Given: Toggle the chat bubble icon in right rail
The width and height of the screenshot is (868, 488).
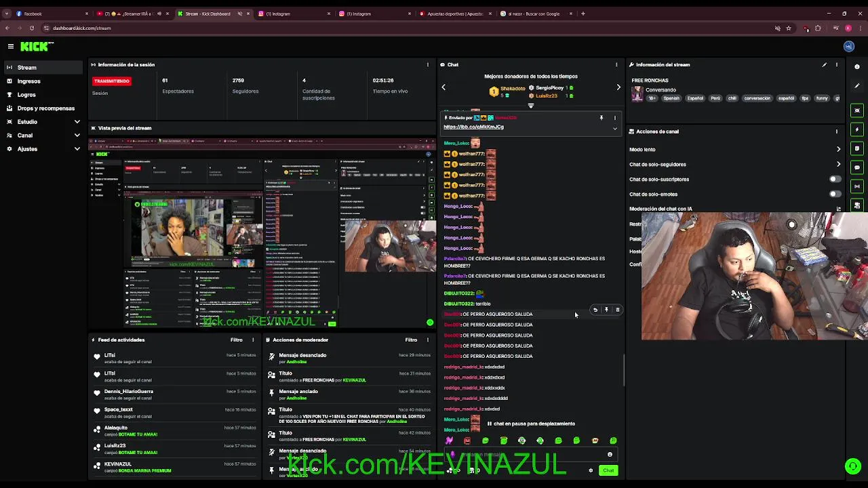Looking at the screenshot, I should (x=857, y=167).
